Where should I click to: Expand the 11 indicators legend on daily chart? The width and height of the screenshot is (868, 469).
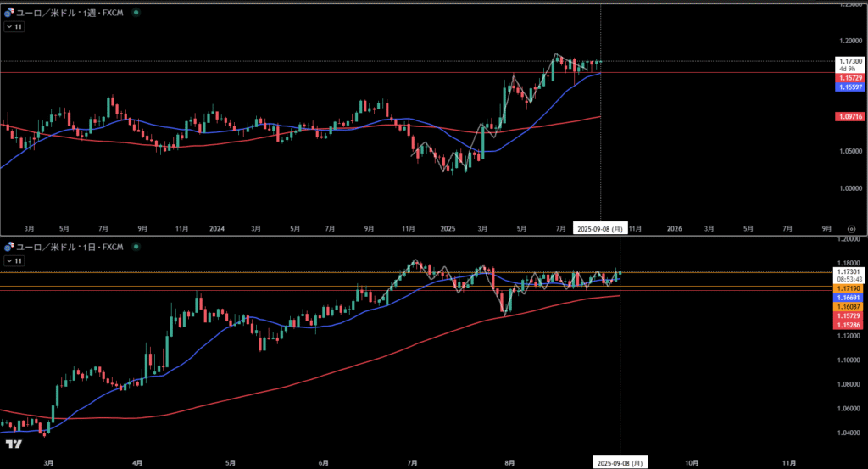tap(14, 261)
